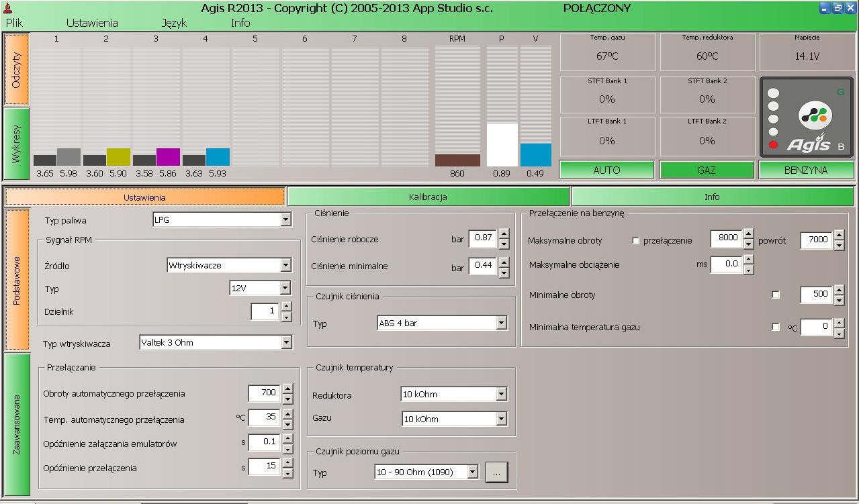Click the BENZYNA mode button

tap(806, 170)
